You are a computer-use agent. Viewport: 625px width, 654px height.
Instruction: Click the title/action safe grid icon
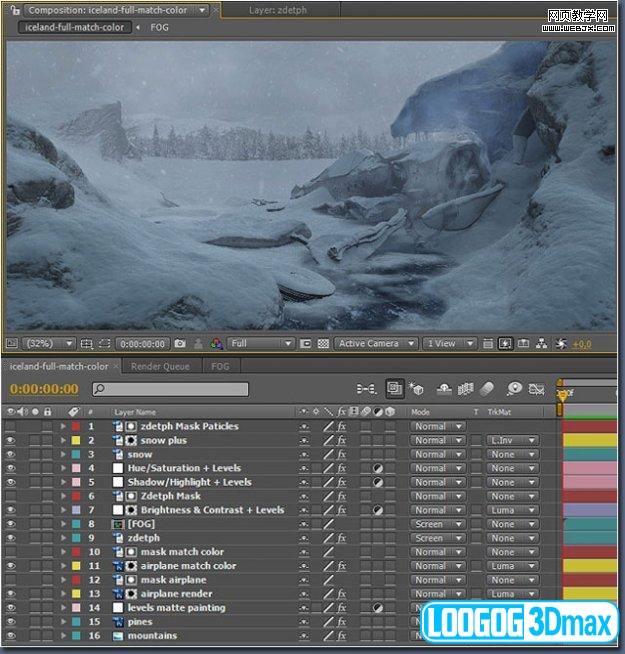pyautogui.click(x=86, y=344)
